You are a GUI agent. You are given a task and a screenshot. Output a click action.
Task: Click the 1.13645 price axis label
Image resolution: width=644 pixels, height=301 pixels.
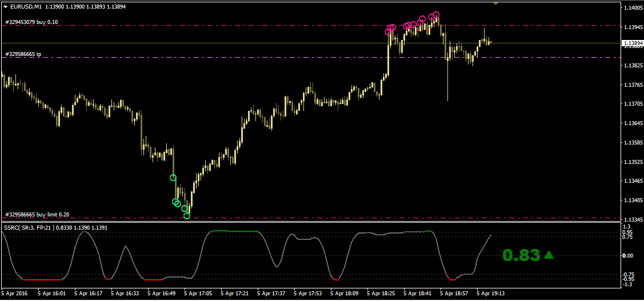pyautogui.click(x=633, y=123)
